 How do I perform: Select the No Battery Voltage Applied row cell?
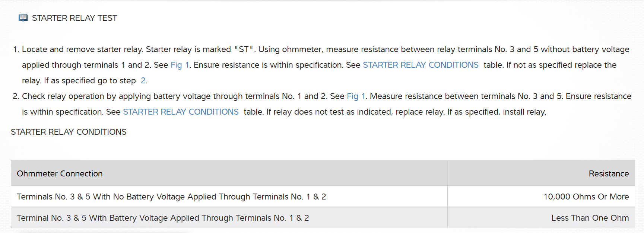pyautogui.click(x=171, y=197)
